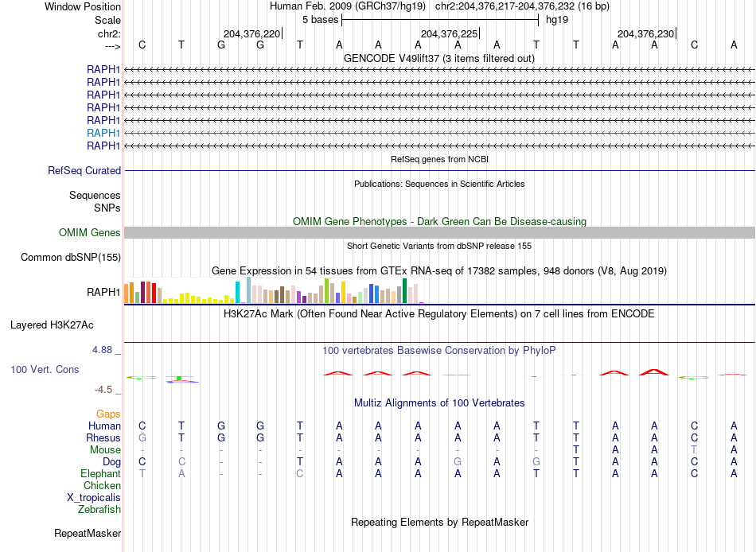The image size is (756, 552).
Task: Click the dark green bar in GTEx chart
Action: (405, 290)
